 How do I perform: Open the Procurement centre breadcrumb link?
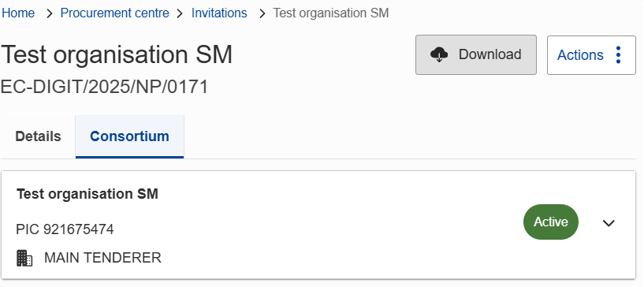pos(114,13)
